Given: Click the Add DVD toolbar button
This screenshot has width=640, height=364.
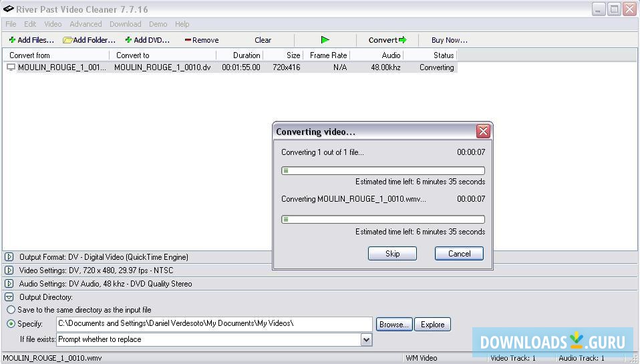Looking at the screenshot, I should coord(148,40).
